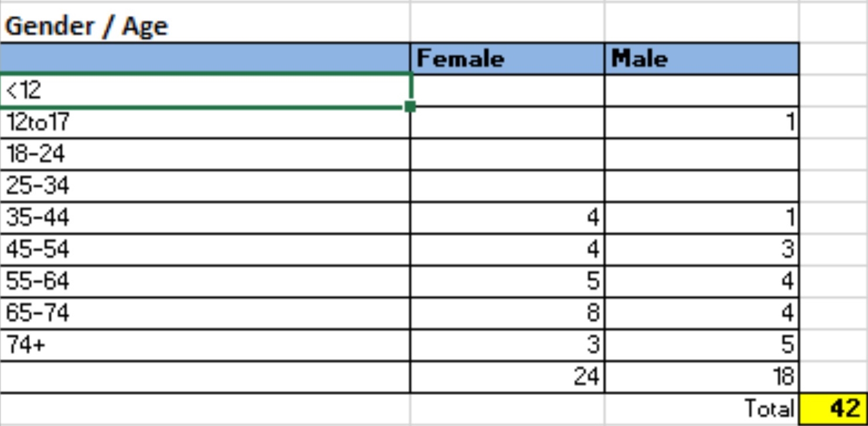Click the Female column header cell
This screenshot has width=868, height=426.
click(x=507, y=59)
